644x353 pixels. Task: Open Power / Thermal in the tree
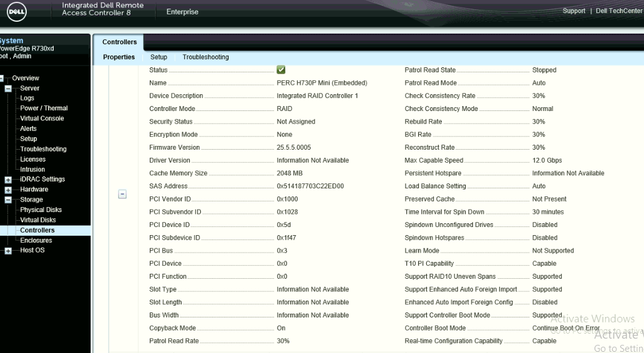[x=44, y=108]
